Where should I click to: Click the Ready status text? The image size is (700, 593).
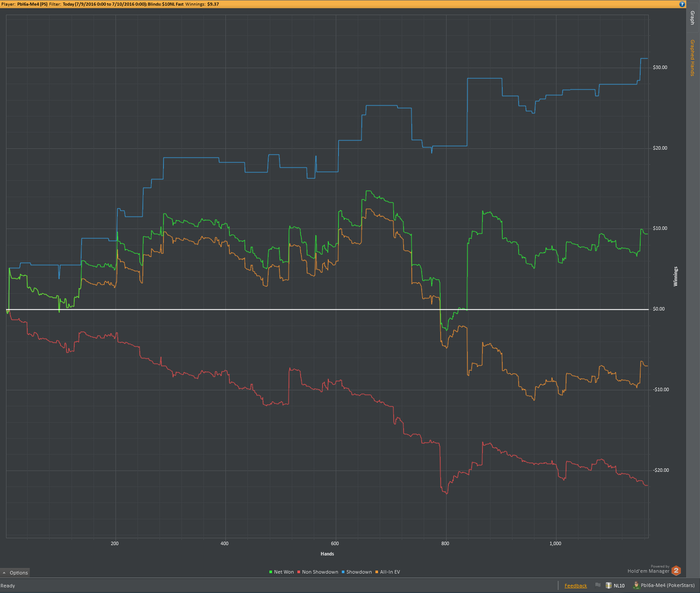coord(8,586)
